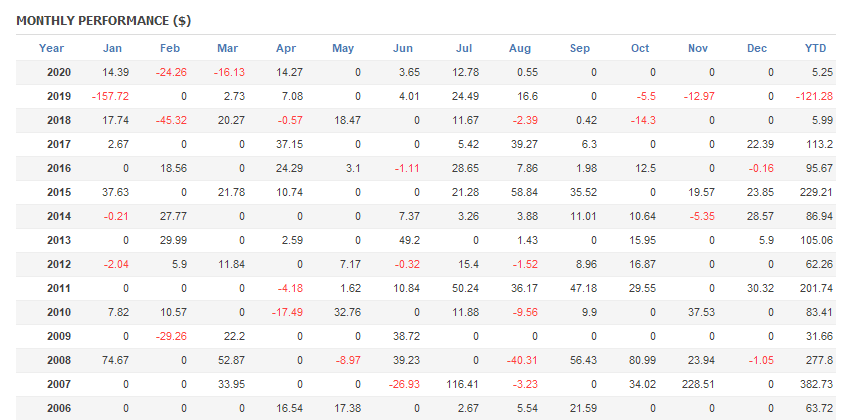Click the Jan column header
Image resolution: width=859 pixels, height=420 pixels.
coord(112,48)
